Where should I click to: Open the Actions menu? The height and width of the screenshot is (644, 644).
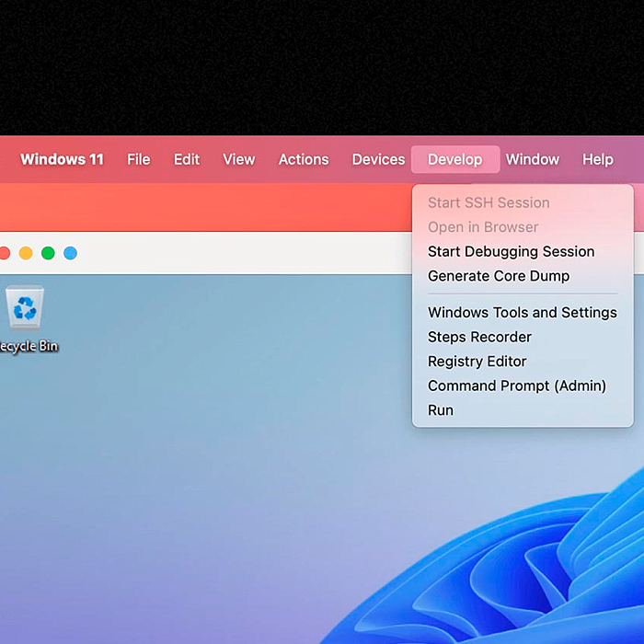[x=303, y=159]
